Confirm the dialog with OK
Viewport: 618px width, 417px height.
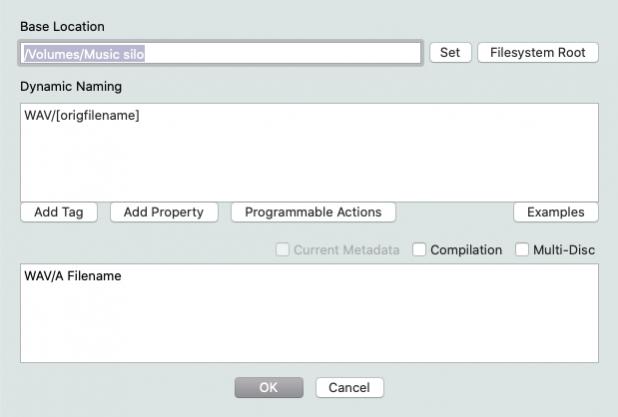(268, 387)
